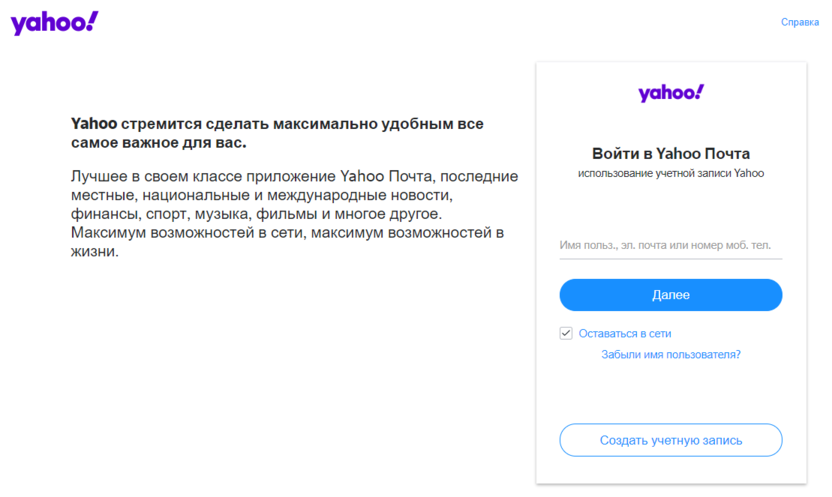Click the Yahoo logo in the top-left corner

point(54,22)
